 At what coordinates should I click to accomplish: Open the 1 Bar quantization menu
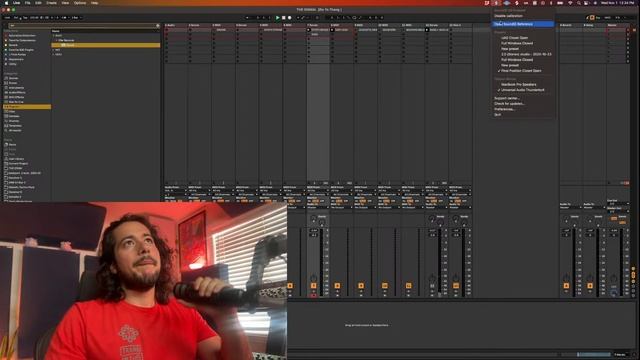click(76, 18)
